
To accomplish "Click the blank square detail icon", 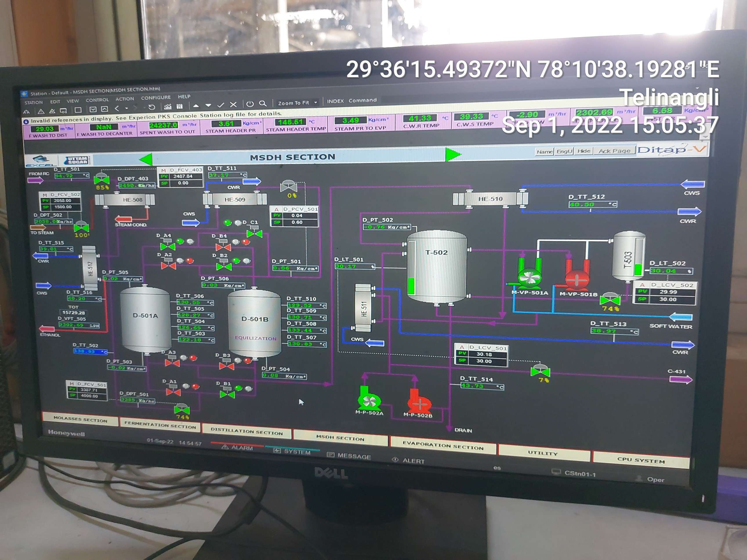I will coord(78,110).
